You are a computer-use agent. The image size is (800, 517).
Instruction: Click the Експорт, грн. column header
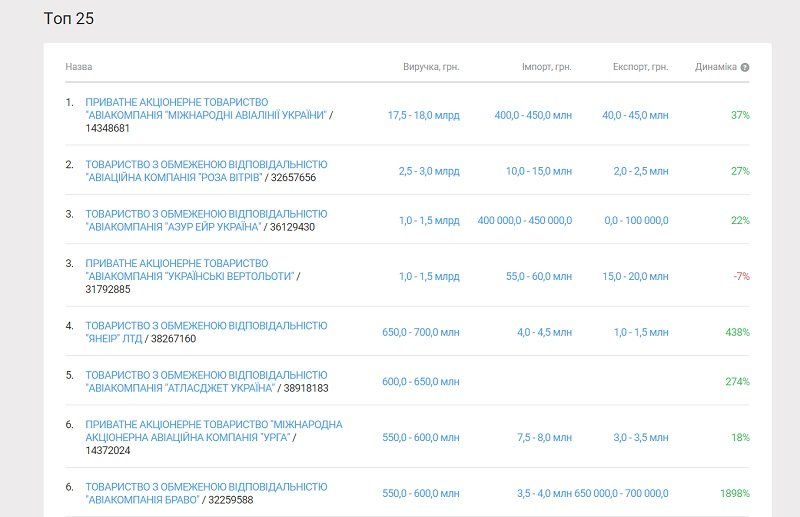640,67
